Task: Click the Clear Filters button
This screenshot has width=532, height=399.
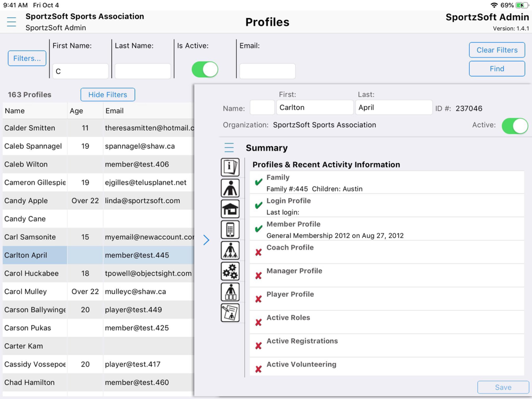Action: point(497,50)
